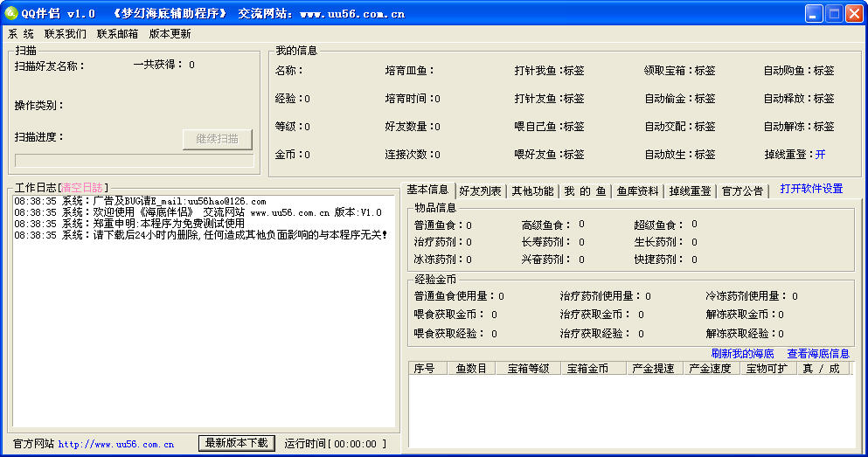Click the 刷新我的海底 link
Image resolution: width=868 pixels, height=457 pixels.
(742, 354)
